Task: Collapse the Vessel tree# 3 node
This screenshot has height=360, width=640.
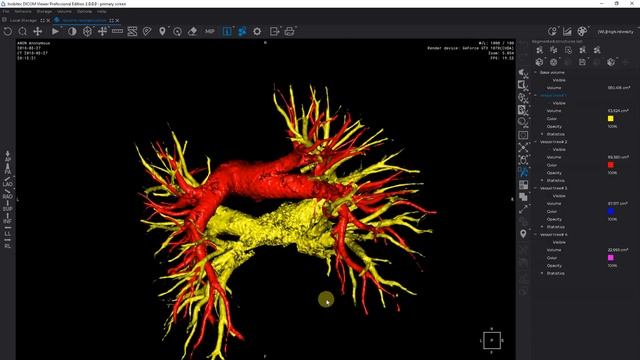Action: tap(536, 188)
